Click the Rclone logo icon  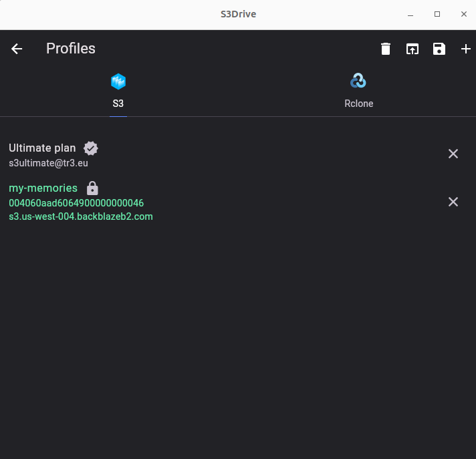[x=358, y=81]
